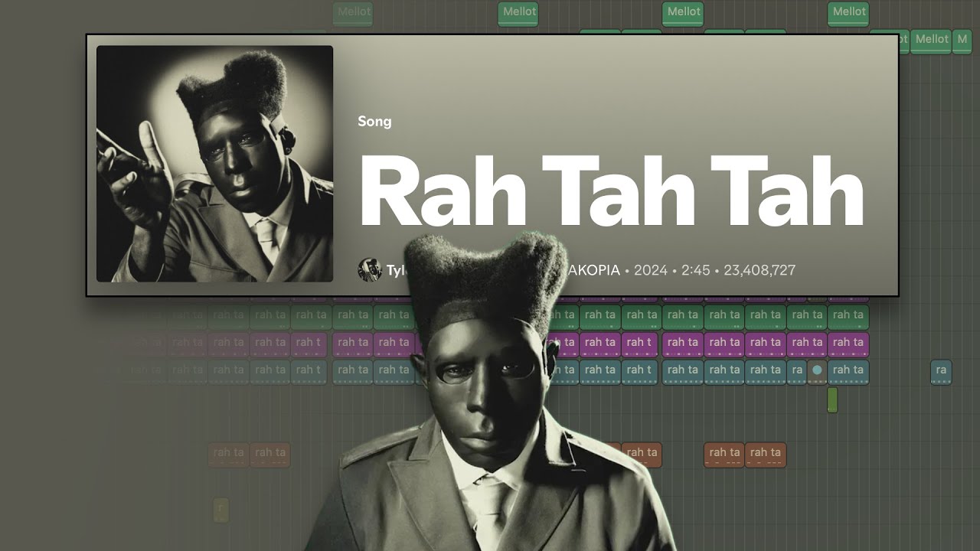Select the '2:45' song duration
Screen dimensions: 980x551
point(696,270)
